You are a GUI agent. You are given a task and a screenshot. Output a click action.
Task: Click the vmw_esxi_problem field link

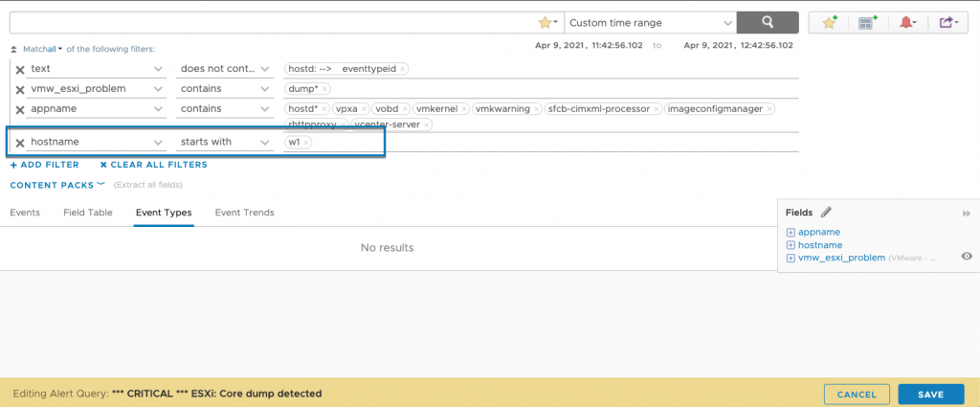842,257
